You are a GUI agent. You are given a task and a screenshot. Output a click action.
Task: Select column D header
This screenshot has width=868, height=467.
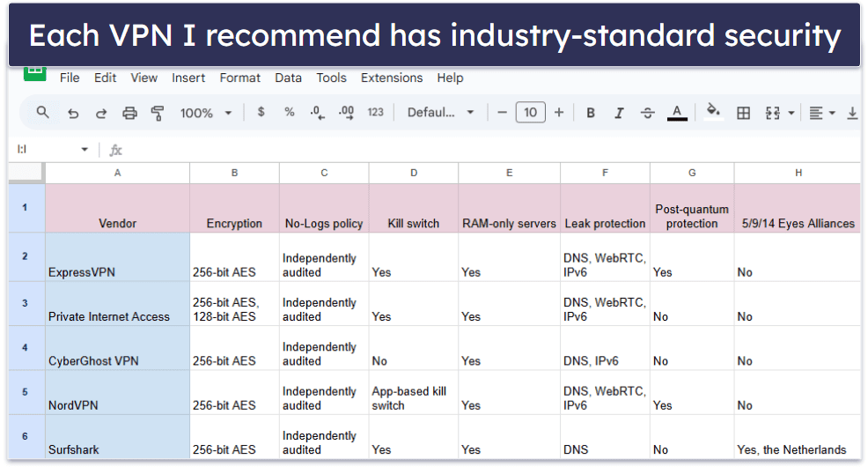point(414,173)
